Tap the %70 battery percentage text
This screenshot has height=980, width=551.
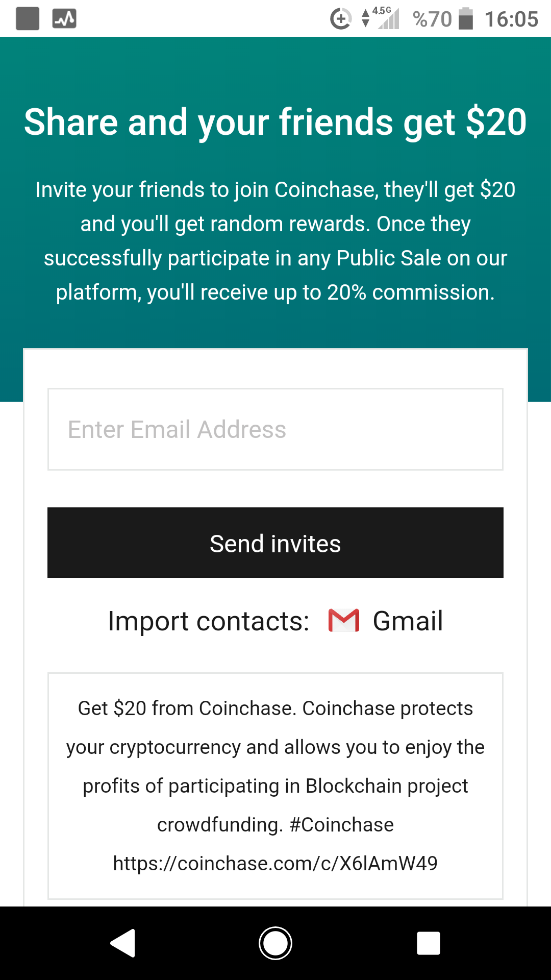432,19
